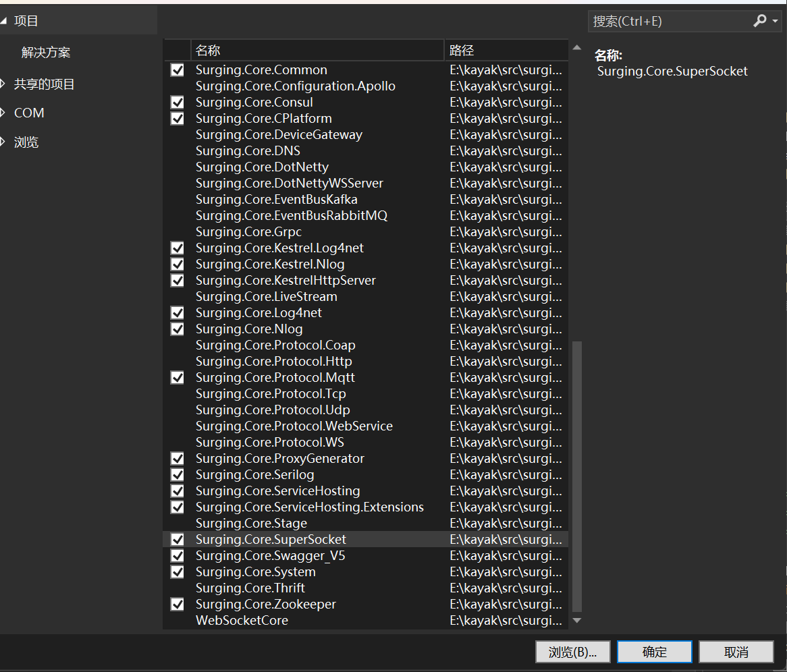Uncheck Surging.Core.Common checkbox
Image resolution: width=787 pixels, height=672 pixels.
(x=177, y=69)
